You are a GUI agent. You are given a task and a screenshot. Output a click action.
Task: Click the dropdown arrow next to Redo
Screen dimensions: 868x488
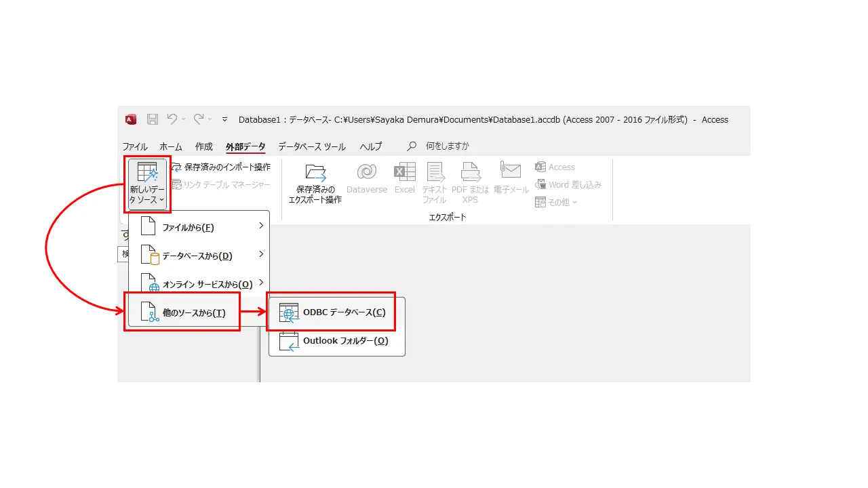[210, 119]
